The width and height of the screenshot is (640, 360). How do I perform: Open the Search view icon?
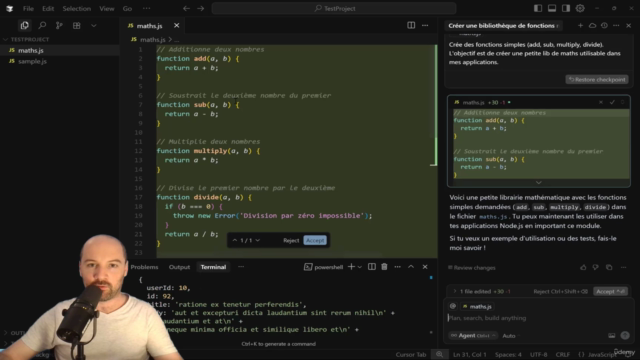tap(42, 25)
